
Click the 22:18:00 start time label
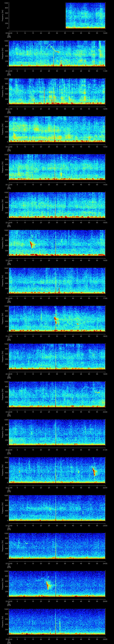[x=9, y=374]
